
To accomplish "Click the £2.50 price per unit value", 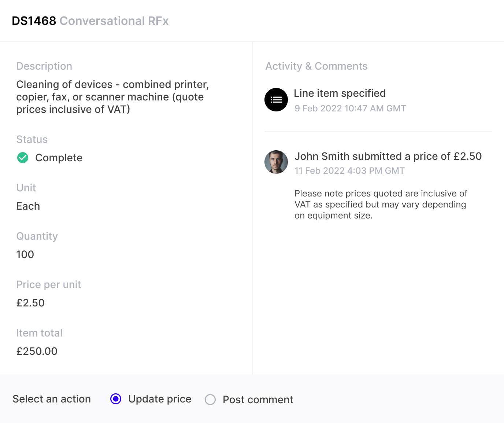I will pos(30,303).
